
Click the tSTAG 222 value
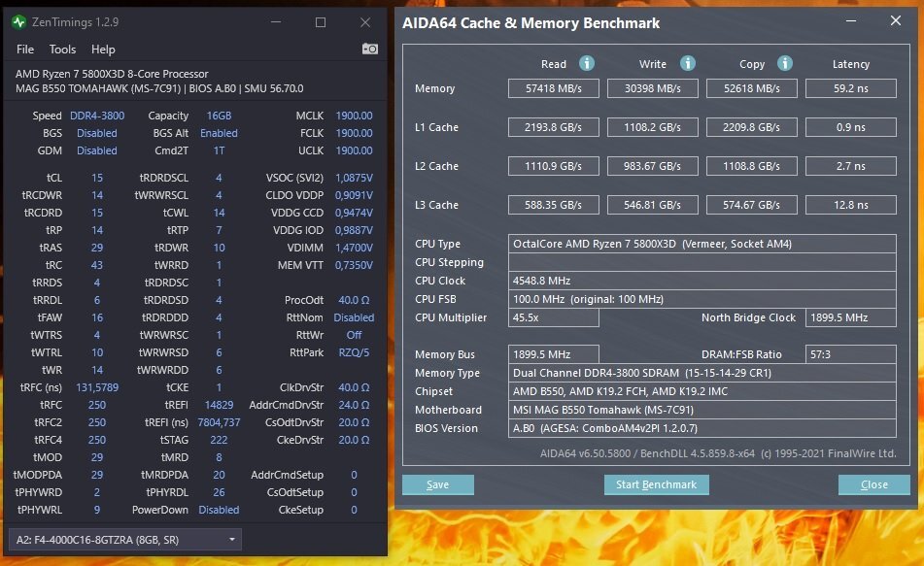tap(219, 440)
